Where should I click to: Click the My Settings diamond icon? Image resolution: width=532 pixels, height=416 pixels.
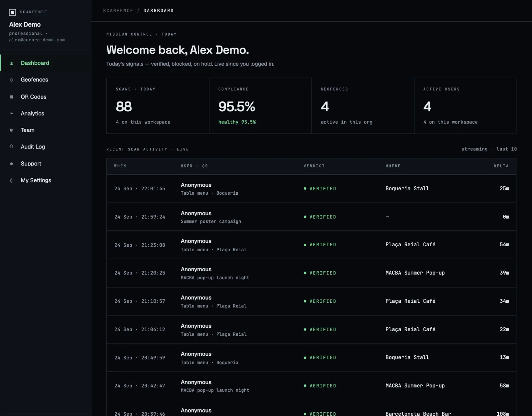pos(12,180)
